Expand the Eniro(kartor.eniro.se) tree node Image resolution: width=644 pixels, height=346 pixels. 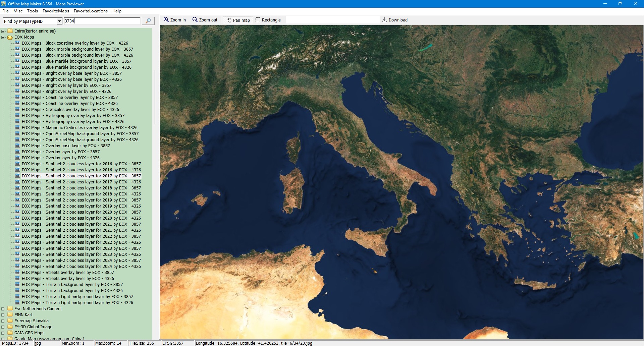pos(3,31)
